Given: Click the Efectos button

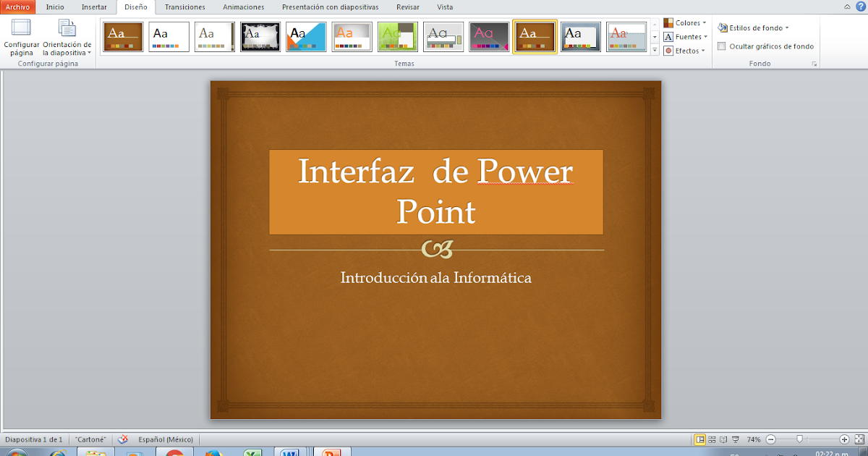Looking at the screenshot, I should (x=684, y=51).
